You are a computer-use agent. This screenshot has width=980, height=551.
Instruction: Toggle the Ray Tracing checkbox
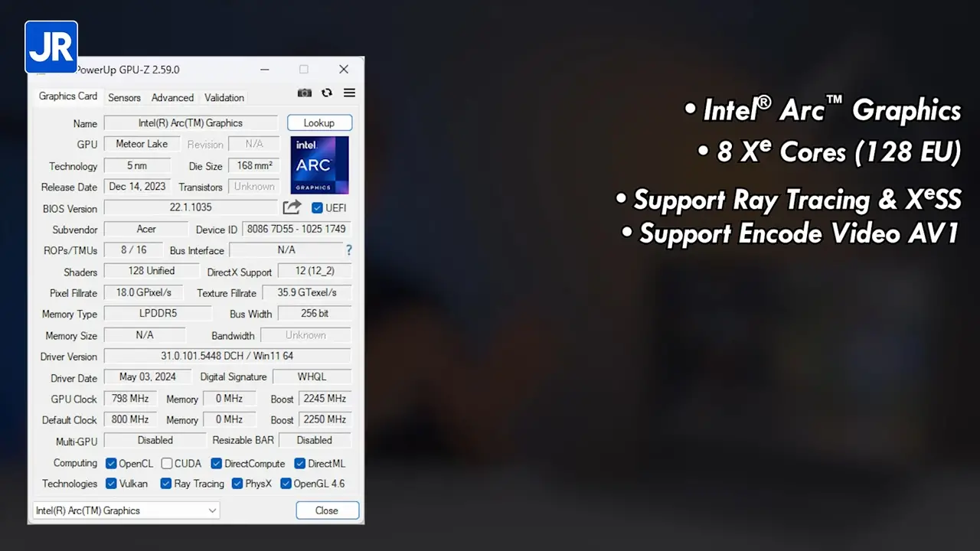165,484
